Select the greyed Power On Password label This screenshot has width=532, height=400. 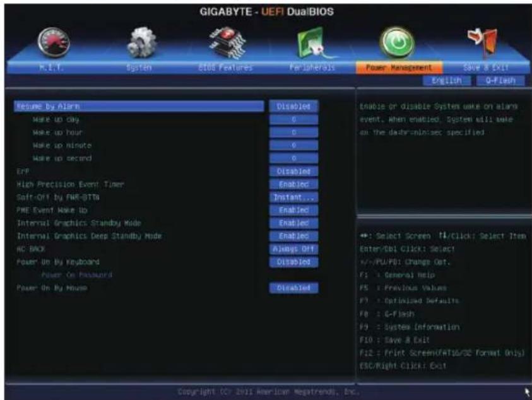(77, 275)
